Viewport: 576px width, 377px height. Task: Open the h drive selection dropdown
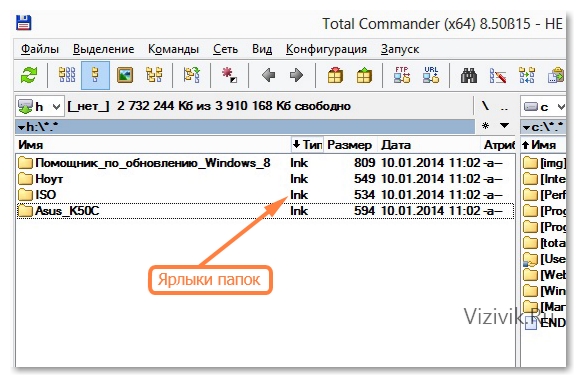coord(40,107)
